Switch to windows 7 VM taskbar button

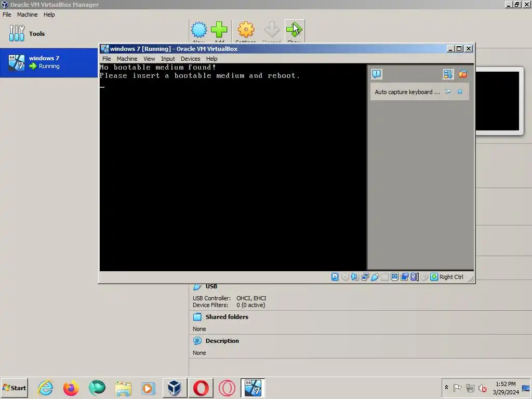click(x=253, y=388)
